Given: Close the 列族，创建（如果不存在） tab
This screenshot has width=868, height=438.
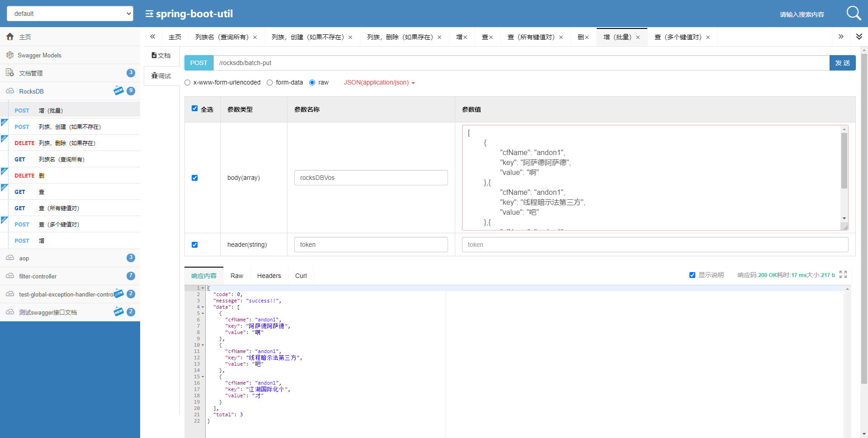Looking at the screenshot, I should (350, 38).
